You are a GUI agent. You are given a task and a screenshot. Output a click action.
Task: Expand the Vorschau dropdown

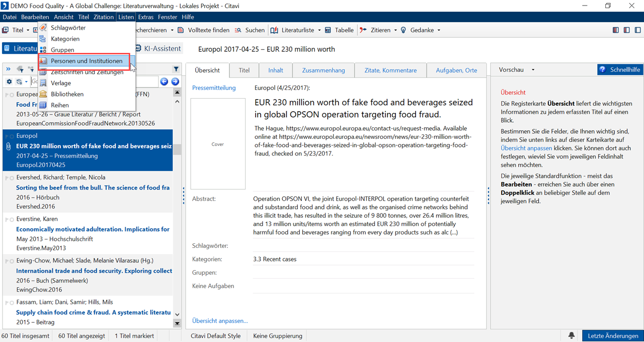533,70
